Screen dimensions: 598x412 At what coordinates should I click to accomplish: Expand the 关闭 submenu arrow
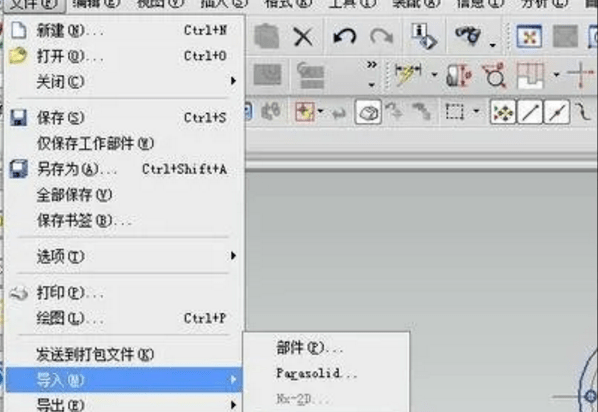coord(233,81)
